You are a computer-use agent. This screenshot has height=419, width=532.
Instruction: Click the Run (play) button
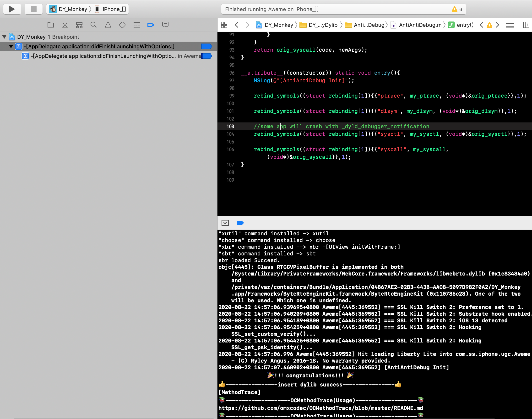coord(12,9)
